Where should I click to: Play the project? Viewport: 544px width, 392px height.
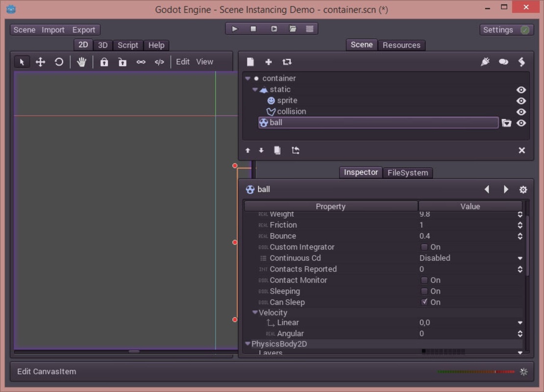(x=235, y=29)
